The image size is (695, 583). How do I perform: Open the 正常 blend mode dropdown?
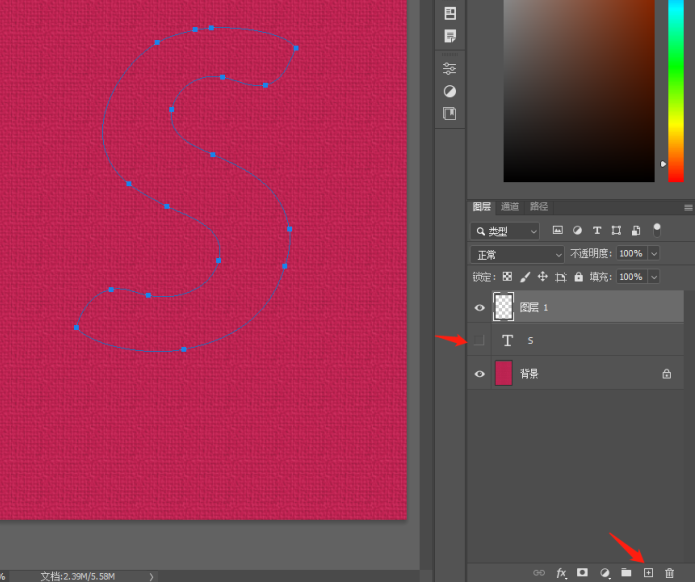click(x=517, y=254)
